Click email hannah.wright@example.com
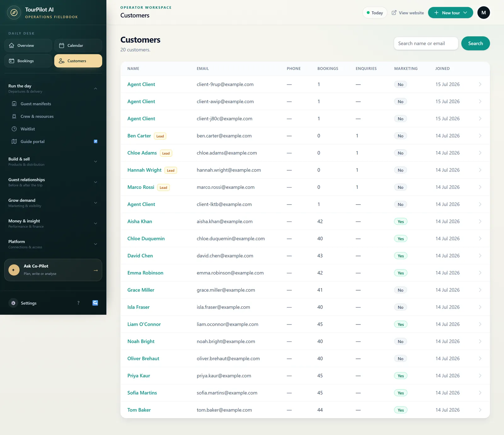The height and width of the screenshot is (435, 504). click(229, 170)
